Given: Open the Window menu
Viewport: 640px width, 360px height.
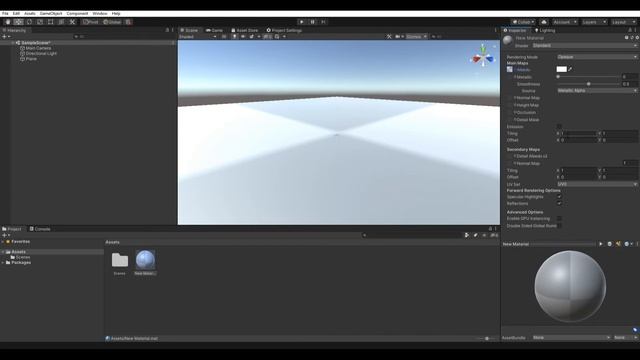Looking at the screenshot, I should click(100, 13).
